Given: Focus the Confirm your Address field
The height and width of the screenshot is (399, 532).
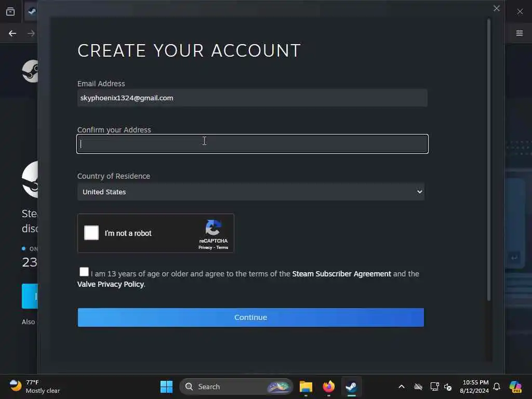Looking at the screenshot, I should tap(252, 144).
